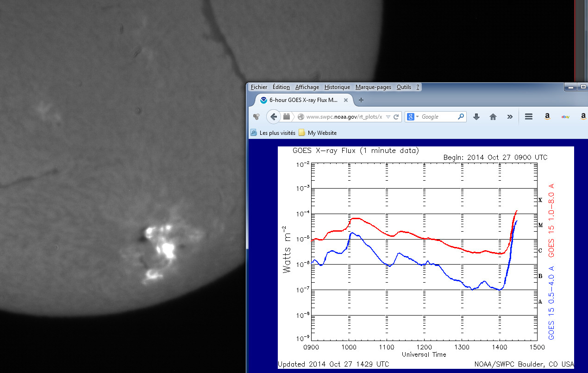Open the Marque-pages menu
The width and height of the screenshot is (588, 373).
coord(373,87)
